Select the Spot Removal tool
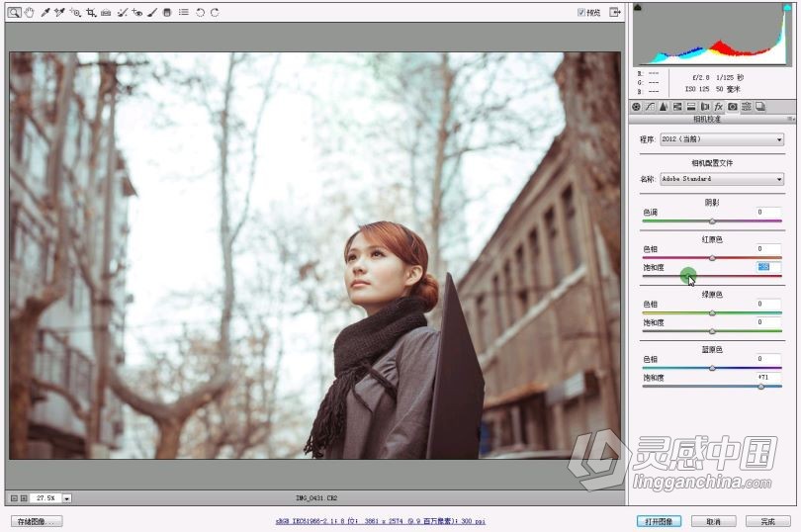Viewport: 801px width, 532px height. [x=122, y=12]
